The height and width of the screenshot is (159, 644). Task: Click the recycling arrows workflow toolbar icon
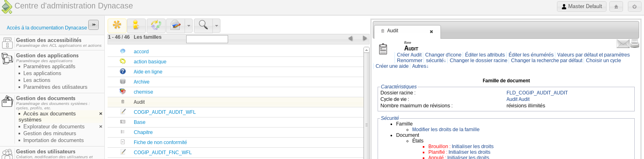(156, 25)
